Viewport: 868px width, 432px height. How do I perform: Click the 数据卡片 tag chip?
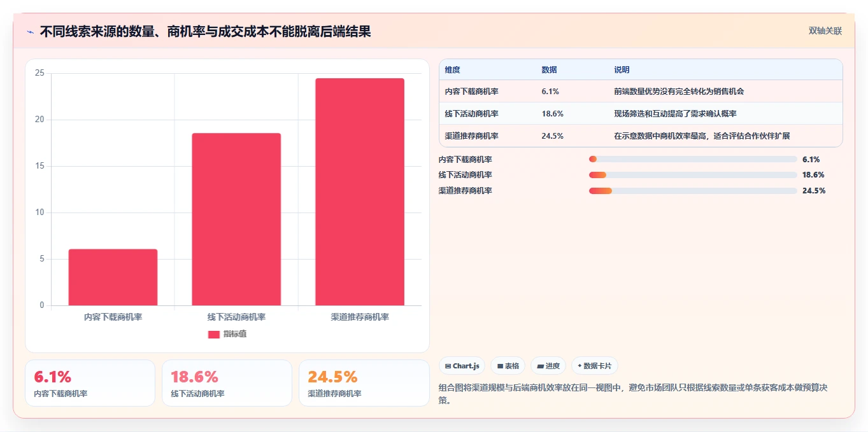coord(594,366)
